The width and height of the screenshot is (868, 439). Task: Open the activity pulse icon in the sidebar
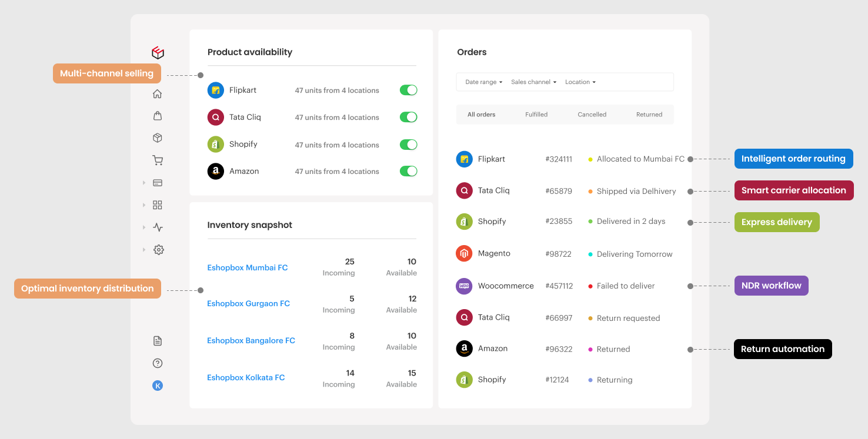158,227
